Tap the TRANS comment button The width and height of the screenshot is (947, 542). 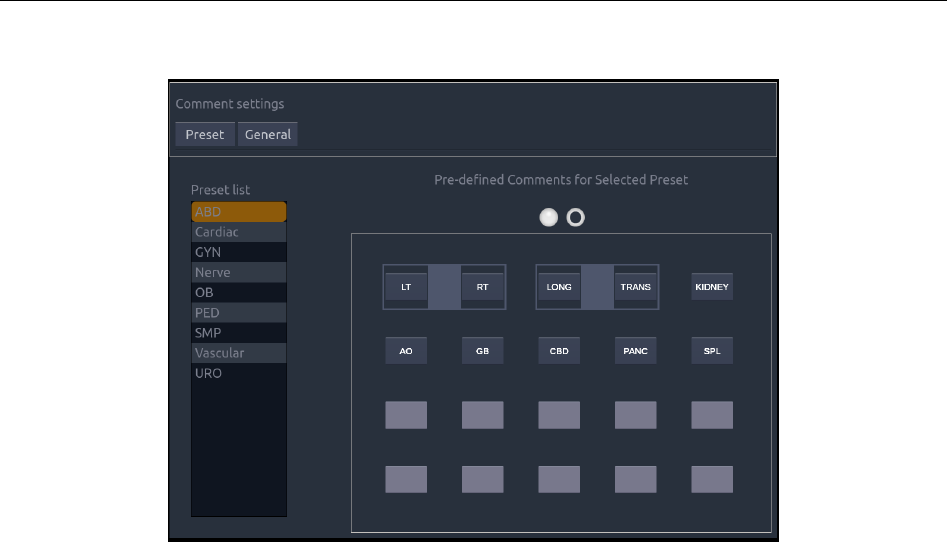click(635, 287)
